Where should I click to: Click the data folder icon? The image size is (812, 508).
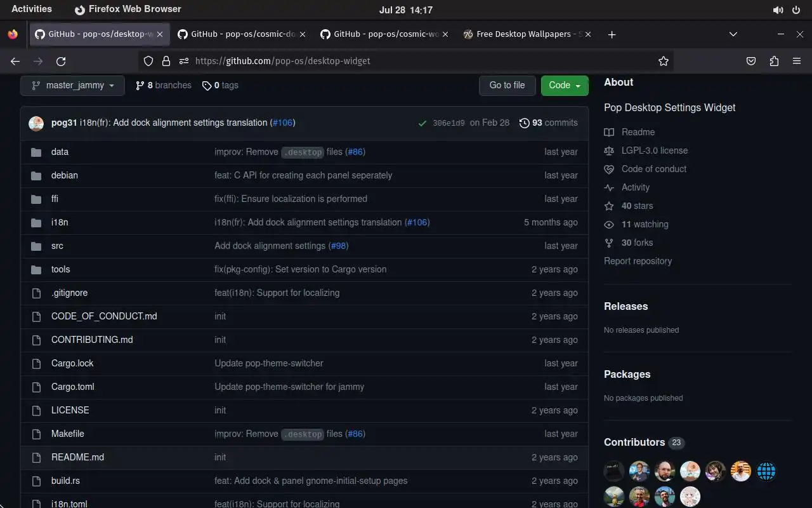coord(36,152)
